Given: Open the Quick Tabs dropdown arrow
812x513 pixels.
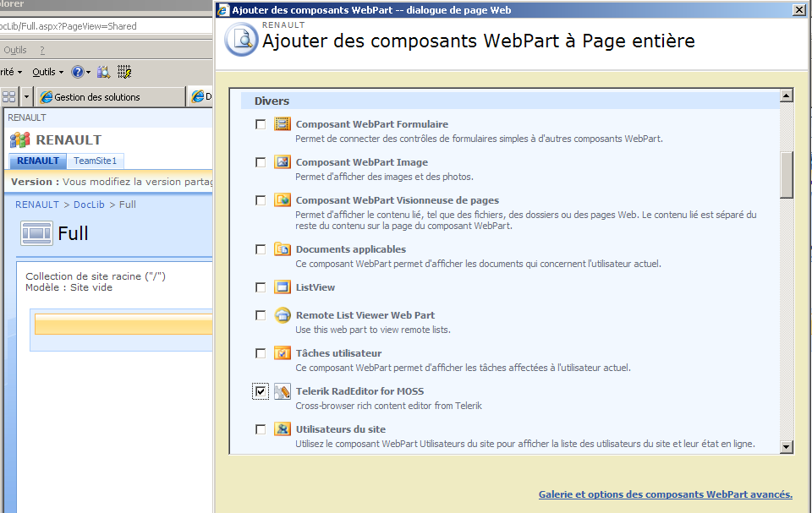Looking at the screenshot, I should point(26,97).
